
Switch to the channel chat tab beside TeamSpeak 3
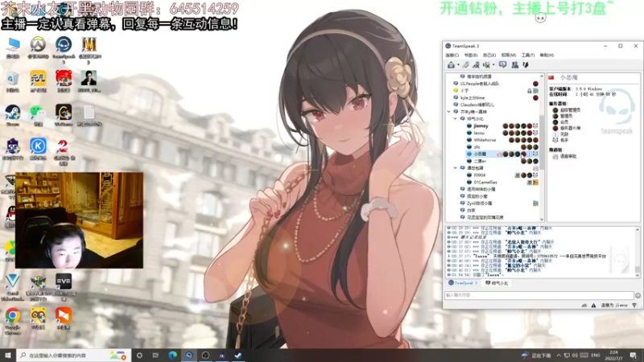point(497,283)
